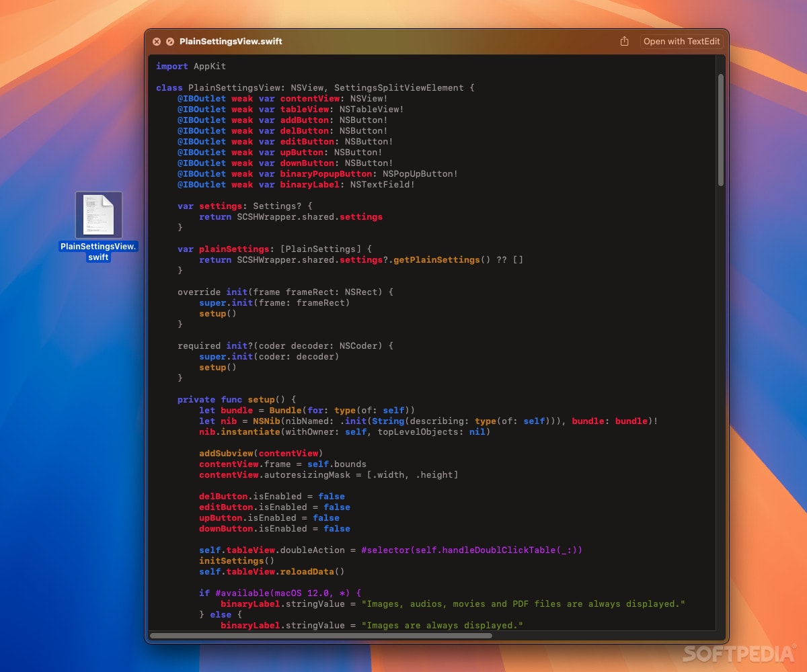Click the 'nib.instantiate(withOwner:' line
This screenshot has height=672, width=807.
pyautogui.click(x=344, y=432)
